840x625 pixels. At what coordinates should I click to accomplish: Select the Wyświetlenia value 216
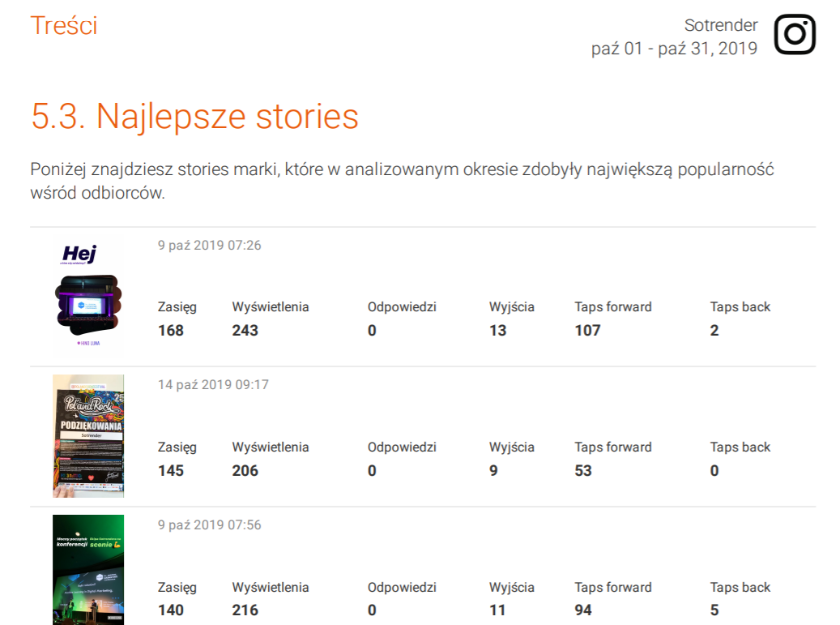[245, 610]
